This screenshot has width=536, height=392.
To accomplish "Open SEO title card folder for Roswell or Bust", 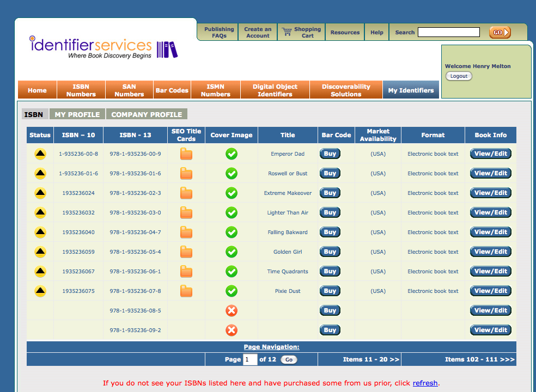I will 186,174.
